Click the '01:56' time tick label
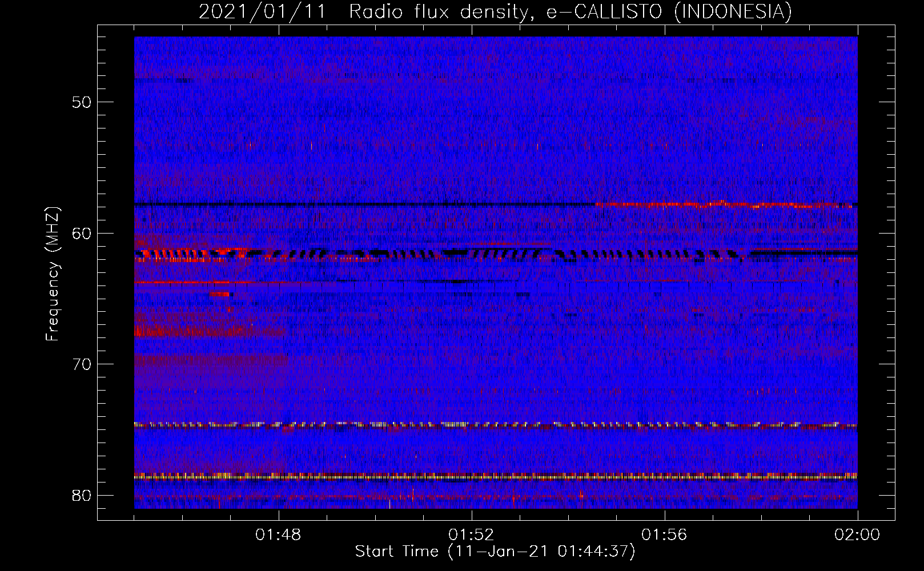 (664, 535)
